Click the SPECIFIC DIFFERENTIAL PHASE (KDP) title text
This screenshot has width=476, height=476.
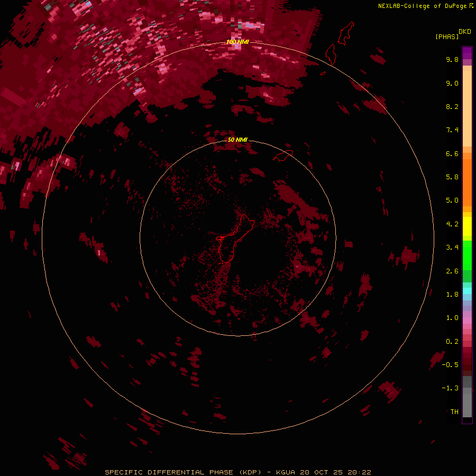[x=183, y=472]
